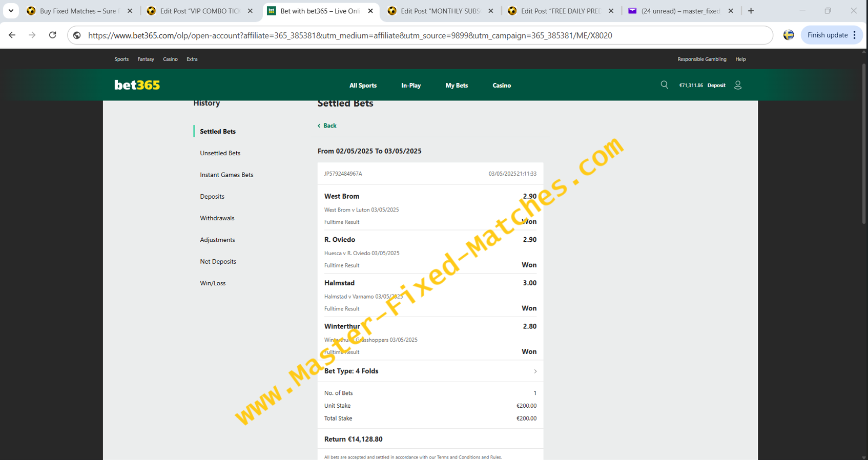
Task: Go Back from settled bet details
Action: point(327,126)
